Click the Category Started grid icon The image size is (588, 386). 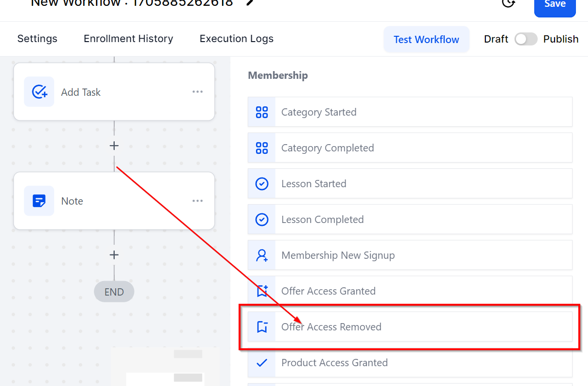click(262, 112)
